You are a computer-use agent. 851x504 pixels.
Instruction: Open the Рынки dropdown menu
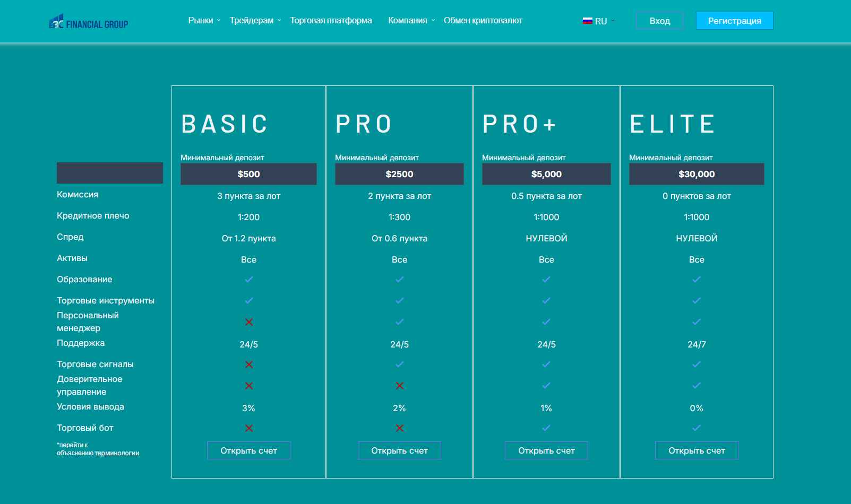[x=204, y=21]
